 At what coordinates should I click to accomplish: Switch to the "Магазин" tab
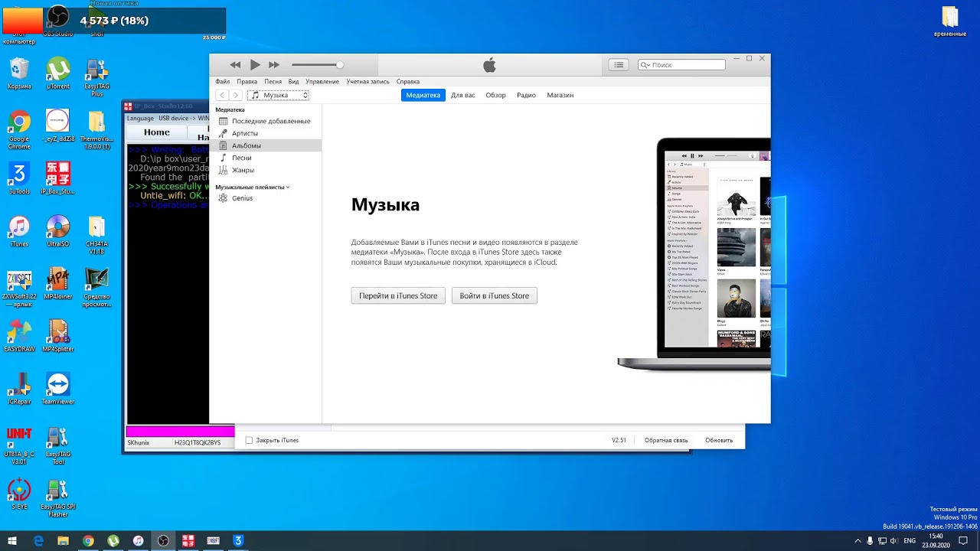click(x=560, y=95)
